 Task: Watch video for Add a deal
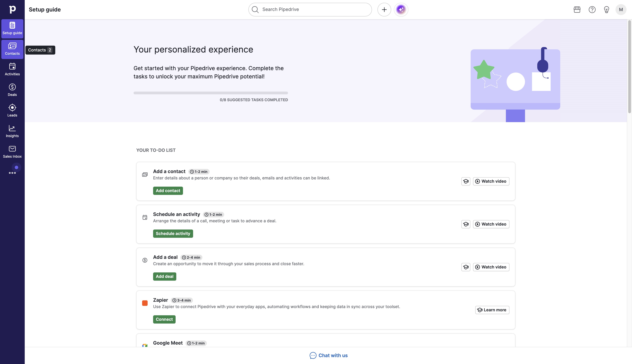pos(491,267)
